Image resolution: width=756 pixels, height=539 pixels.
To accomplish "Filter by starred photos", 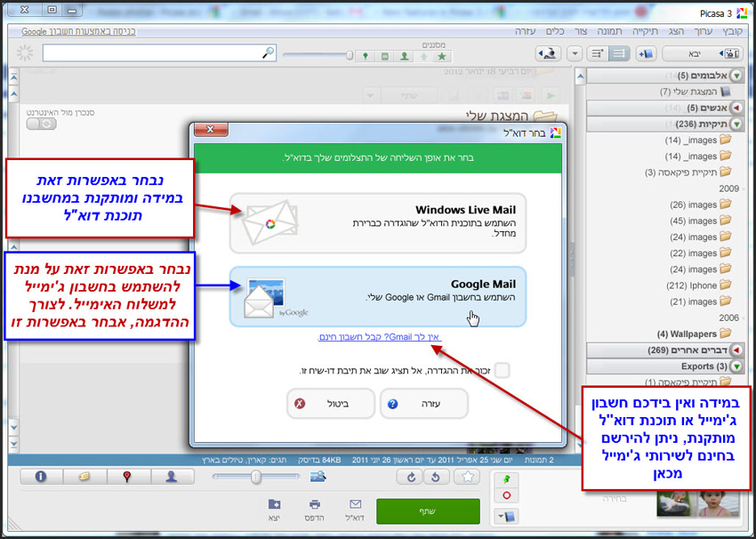I will pyautogui.click(x=442, y=56).
